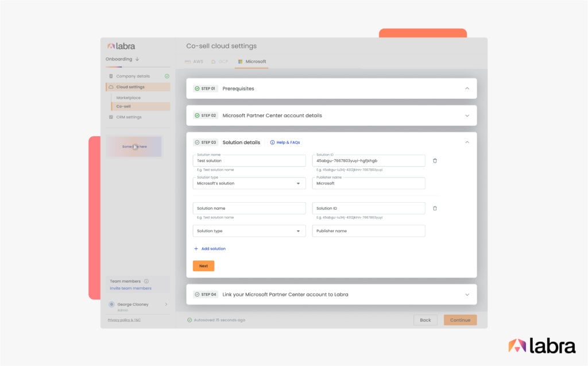Click the sidebar video thumbnail
Viewport: 588px width, 366px height.
coord(134,147)
